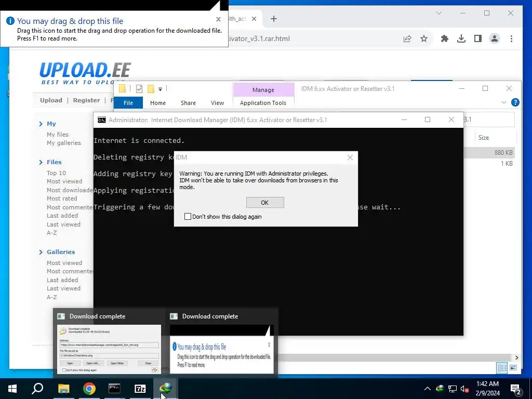Open Application Tools ribbon tab
Screen dimensions: 532x399
[263, 103]
